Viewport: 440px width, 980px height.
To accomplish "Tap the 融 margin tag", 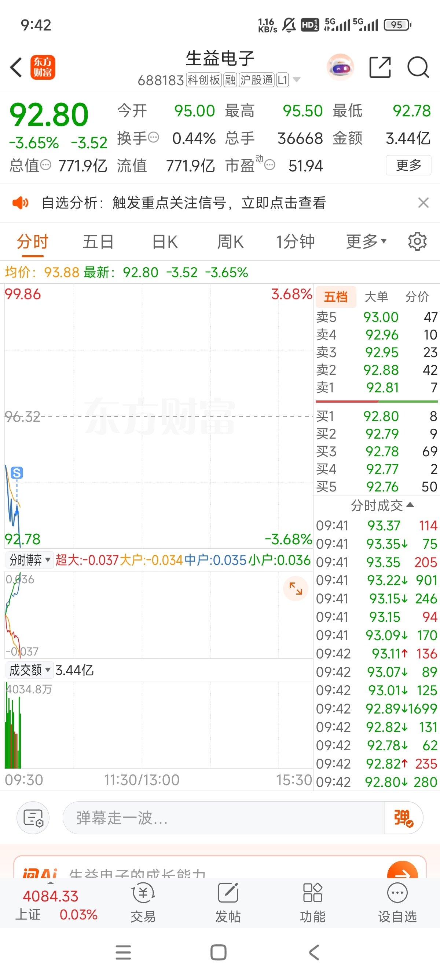I will 230,80.
